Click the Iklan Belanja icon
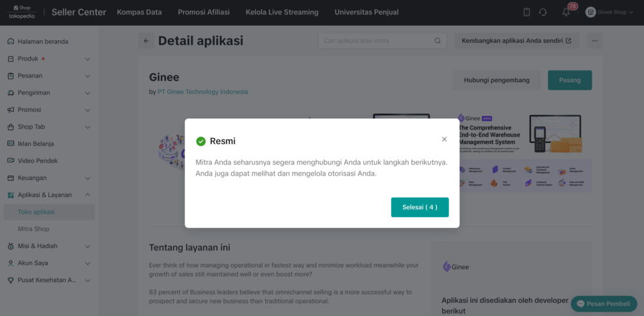 11,144
